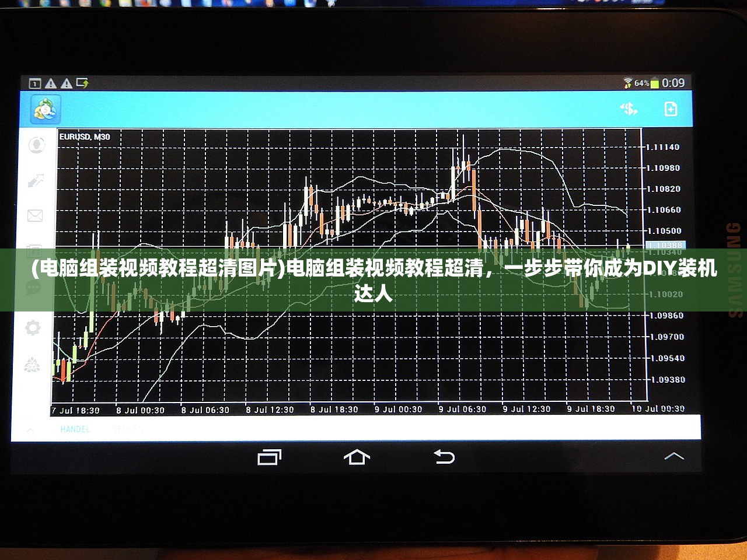
Task: Tap the highlighted current price 1.10388 label
Action: point(665,245)
